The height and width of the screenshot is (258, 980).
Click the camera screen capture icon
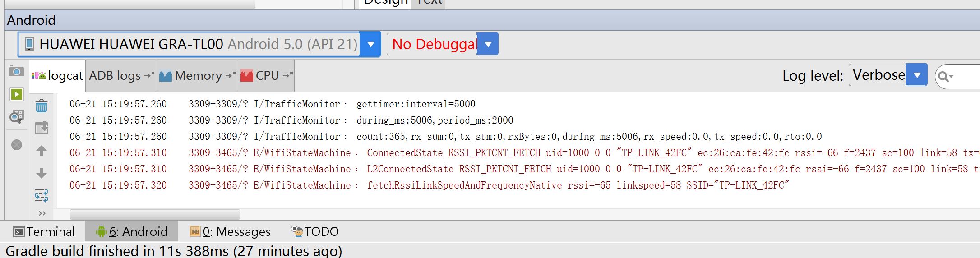(17, 71)
